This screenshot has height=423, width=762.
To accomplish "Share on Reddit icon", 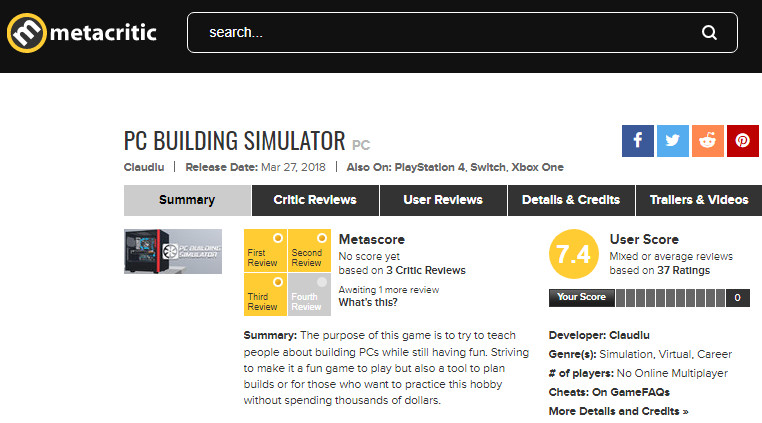I will tap(708, 141).
